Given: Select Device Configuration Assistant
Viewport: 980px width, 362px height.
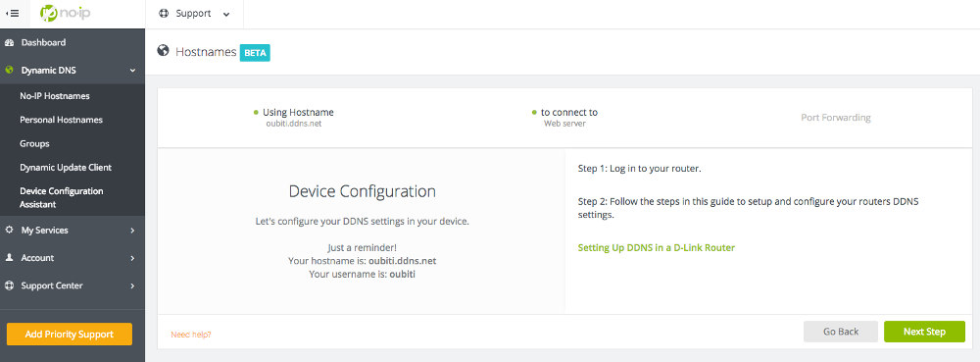Looking at the screenshot, I should [x=61, y=197].
